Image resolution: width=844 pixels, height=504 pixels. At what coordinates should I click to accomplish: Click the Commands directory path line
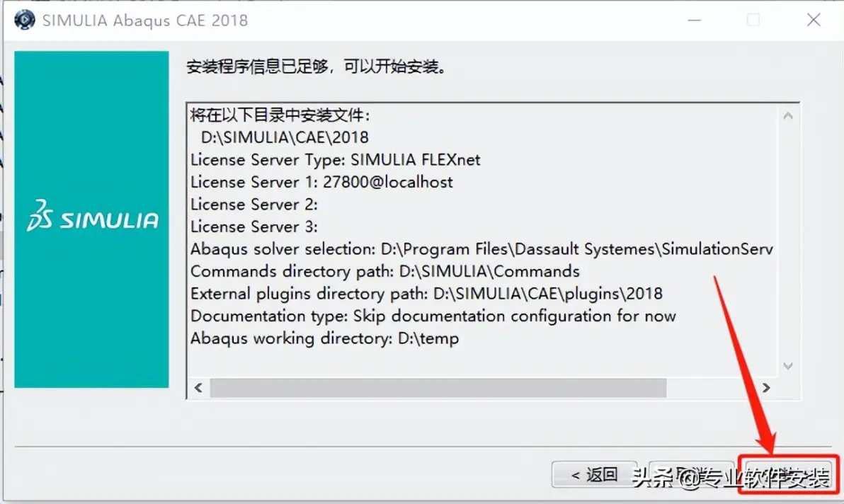tap(385, 271)
